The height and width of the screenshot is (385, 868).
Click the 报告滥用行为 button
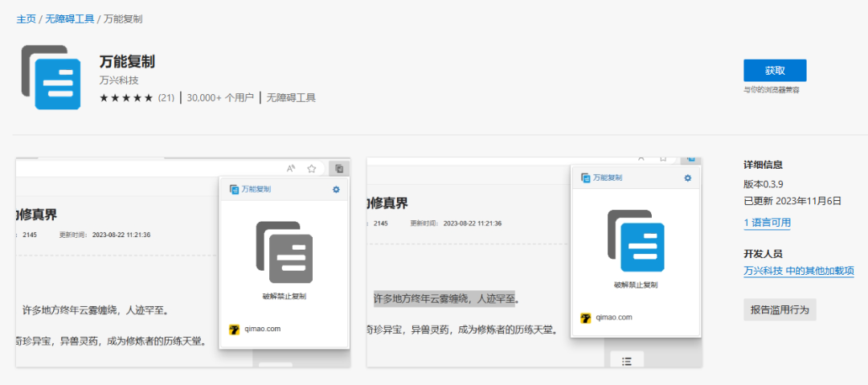point(780,309)
